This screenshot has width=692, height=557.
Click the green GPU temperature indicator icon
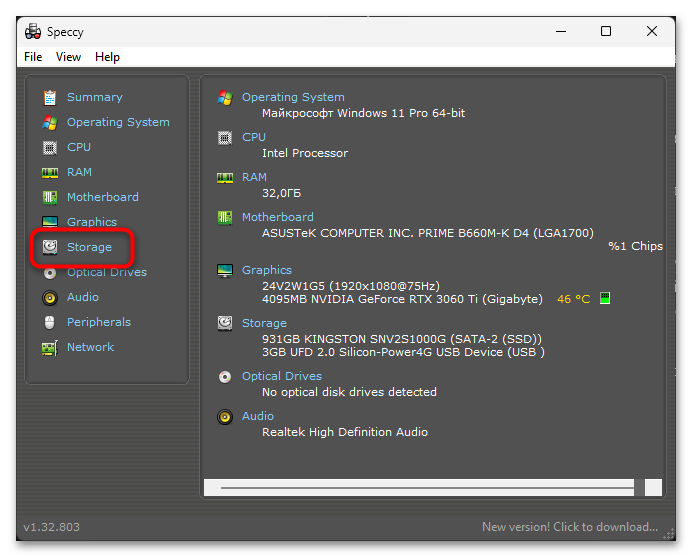click(x=605, y=298)
